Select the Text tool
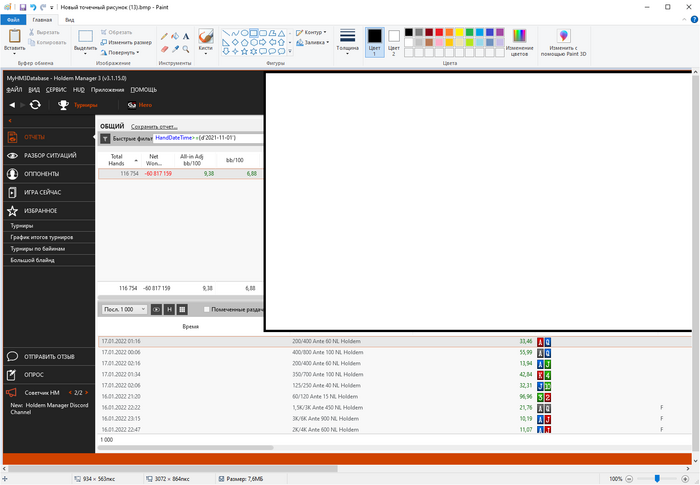The height and width of the screenshot is (485, 700). 186,36
